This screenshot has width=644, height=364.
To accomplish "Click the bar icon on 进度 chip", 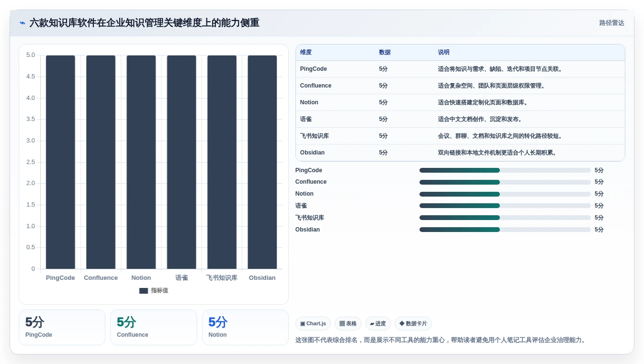I will coord(372,324).
